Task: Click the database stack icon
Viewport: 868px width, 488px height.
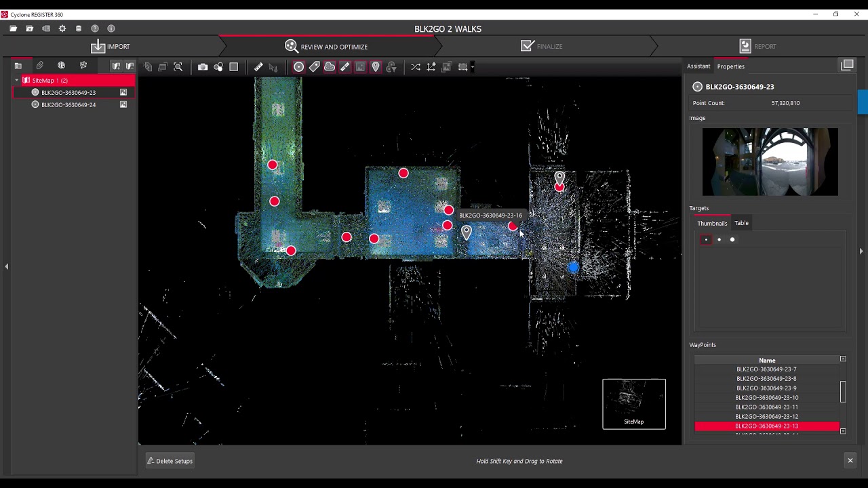Action: 79,28
